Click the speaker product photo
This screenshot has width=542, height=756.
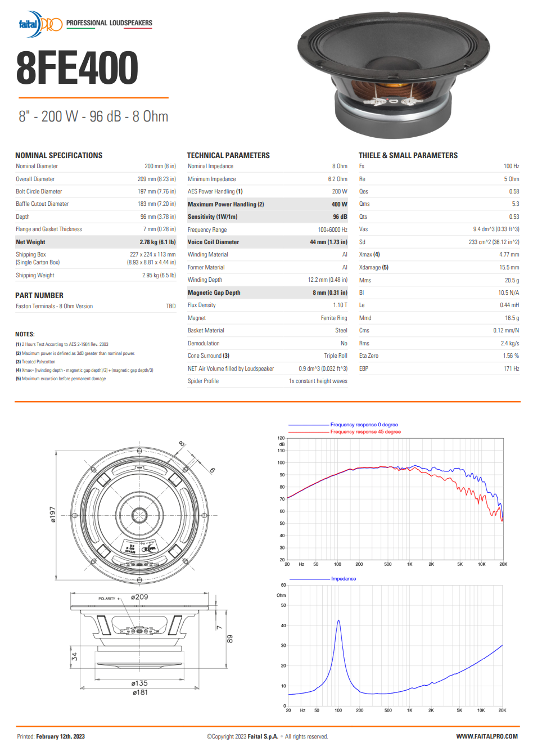[x=394, y=75]
